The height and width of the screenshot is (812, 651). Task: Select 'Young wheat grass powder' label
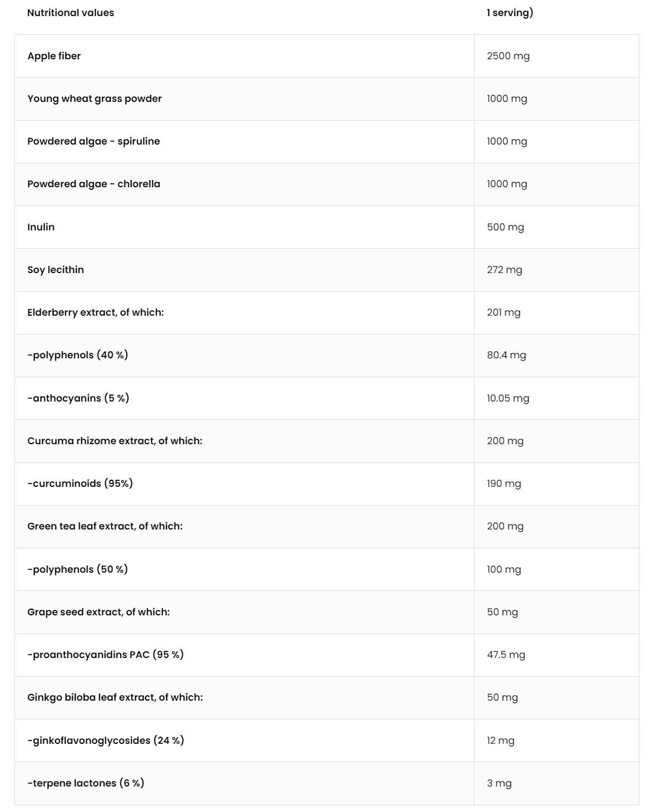[x=94, y=99]
